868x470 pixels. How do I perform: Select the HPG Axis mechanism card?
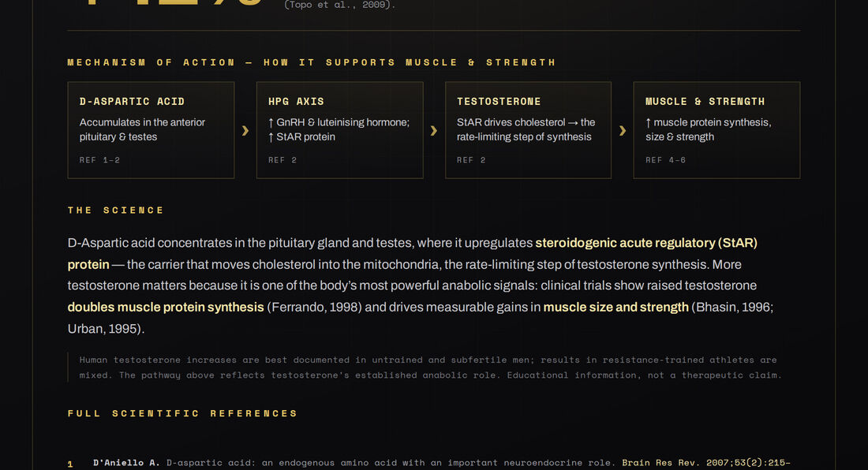340,130
